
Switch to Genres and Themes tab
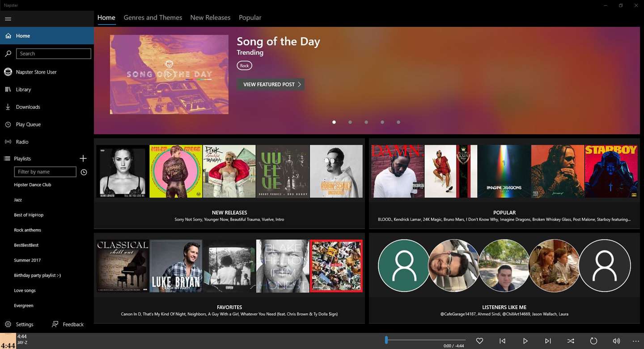[x=153, y=17]
